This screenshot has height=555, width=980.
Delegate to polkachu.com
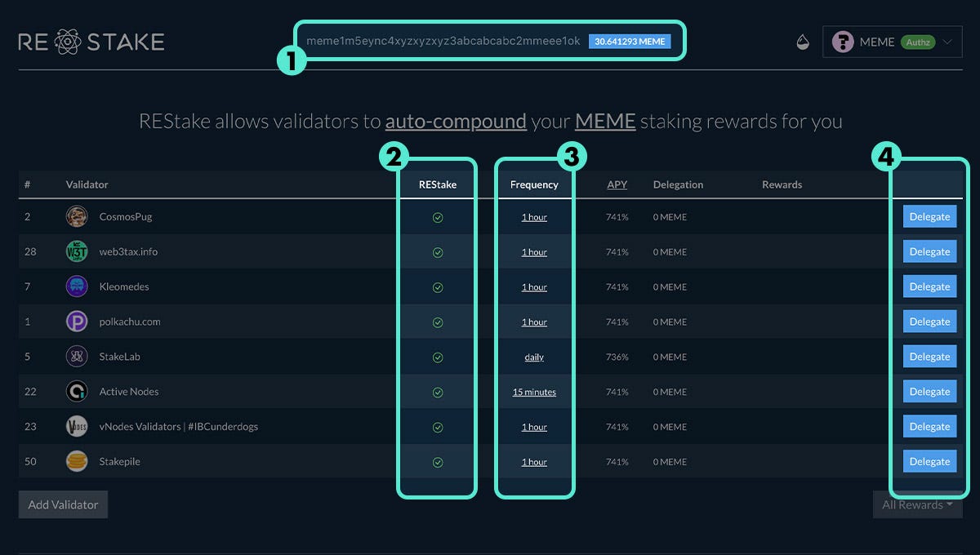coord(929,322)
